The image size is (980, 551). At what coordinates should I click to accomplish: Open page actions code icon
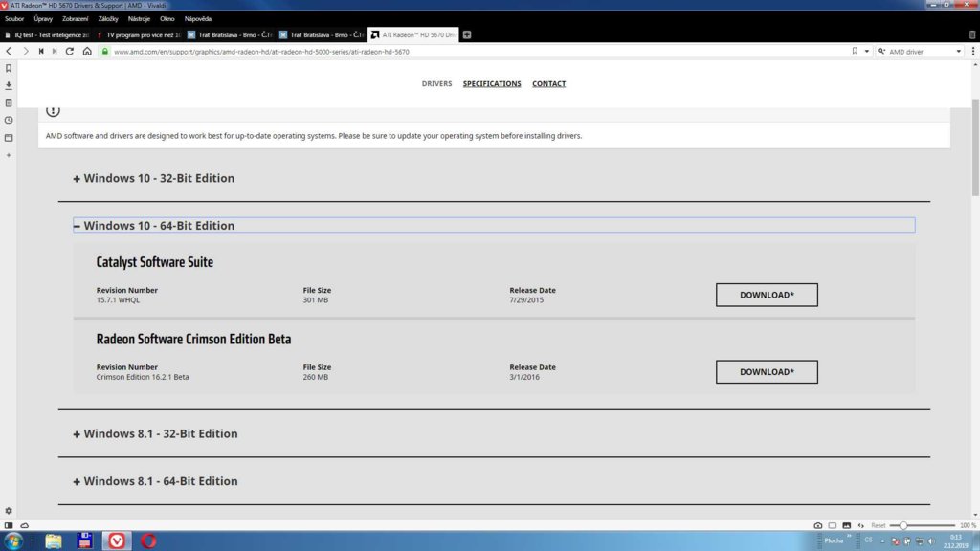tap(861, 525)
